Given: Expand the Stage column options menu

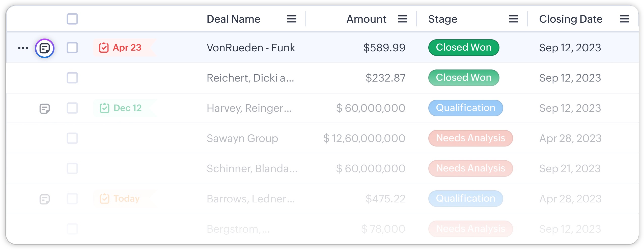Looking at the screenshot, I should coord(513,19).
